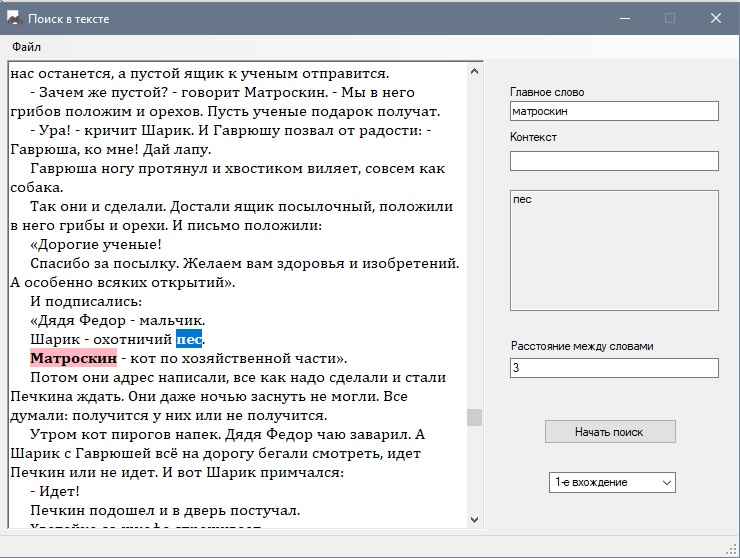
Task: Click the app icon in title bar
Action: click(15, 18)
